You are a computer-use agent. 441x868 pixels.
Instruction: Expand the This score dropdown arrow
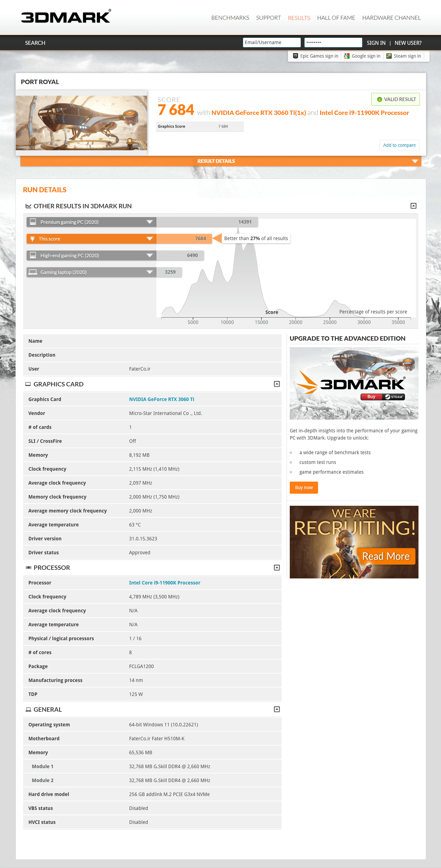(149, 238)
